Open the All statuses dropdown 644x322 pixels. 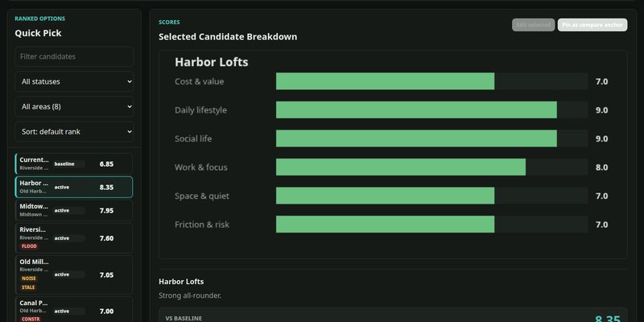pos(74,82)
